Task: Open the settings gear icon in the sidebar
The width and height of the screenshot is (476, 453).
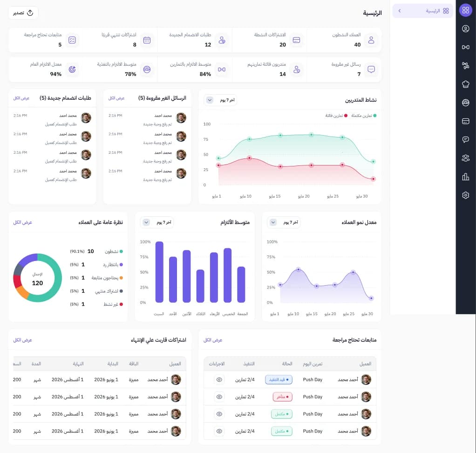Action: coord(465,195)
